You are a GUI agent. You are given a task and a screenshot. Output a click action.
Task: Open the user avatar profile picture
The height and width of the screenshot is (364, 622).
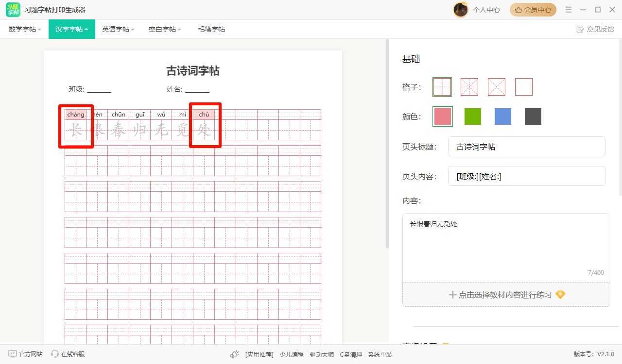(461, 10)
